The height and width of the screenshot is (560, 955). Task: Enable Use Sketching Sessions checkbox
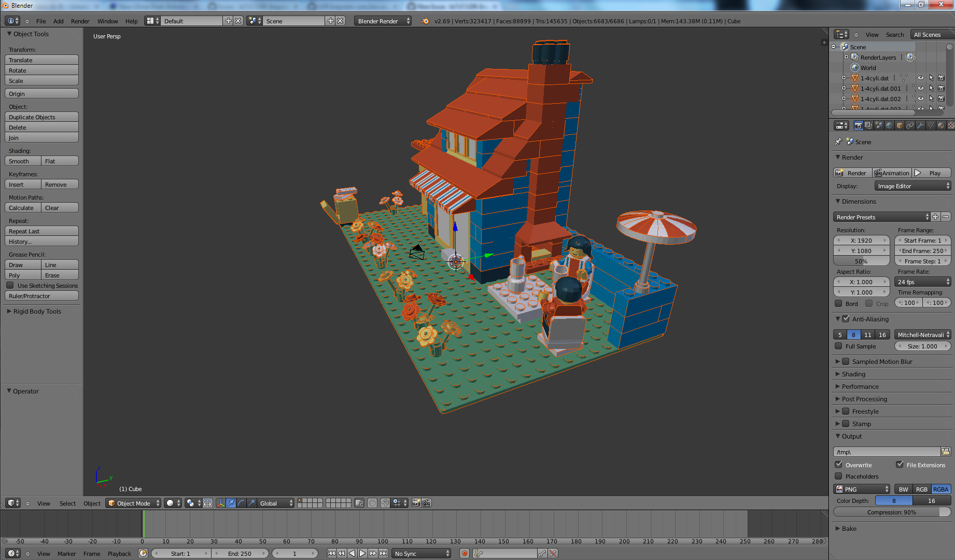[10, 285]
